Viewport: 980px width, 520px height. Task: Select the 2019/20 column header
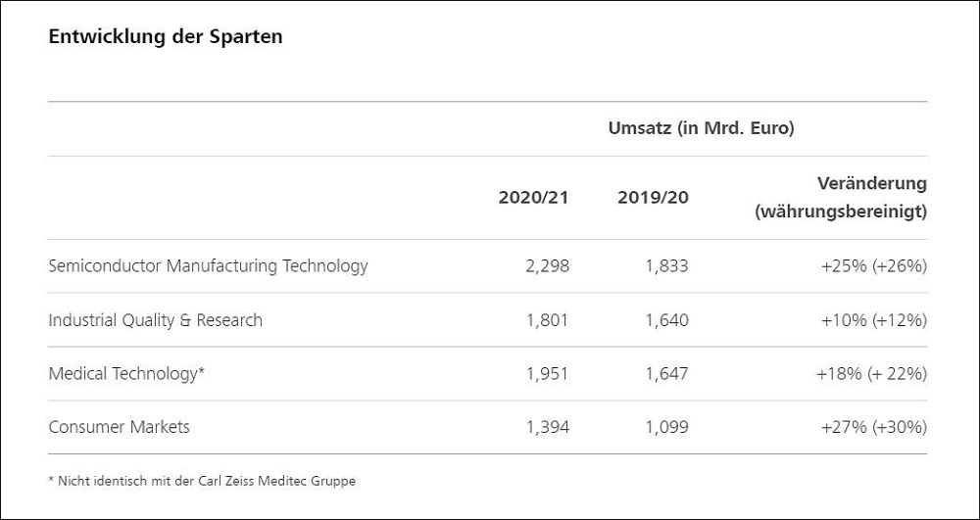(x=653, y=197)
